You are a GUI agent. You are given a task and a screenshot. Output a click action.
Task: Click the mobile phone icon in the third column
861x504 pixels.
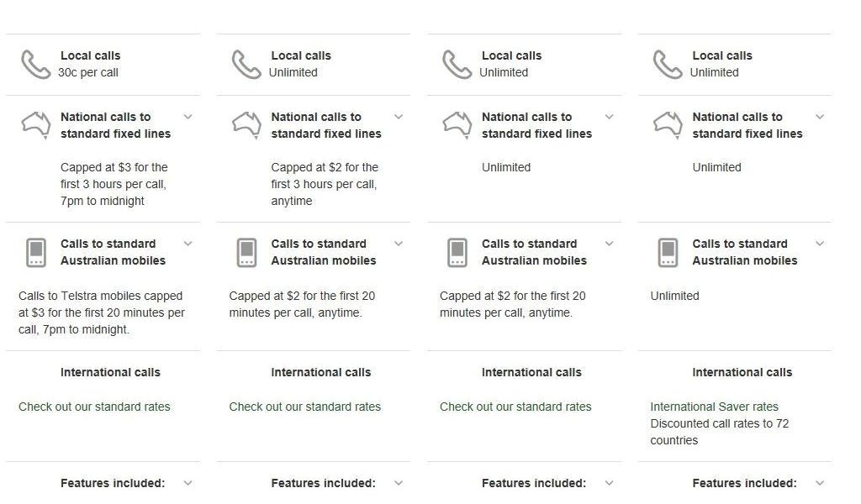click(x=457, y=252)
